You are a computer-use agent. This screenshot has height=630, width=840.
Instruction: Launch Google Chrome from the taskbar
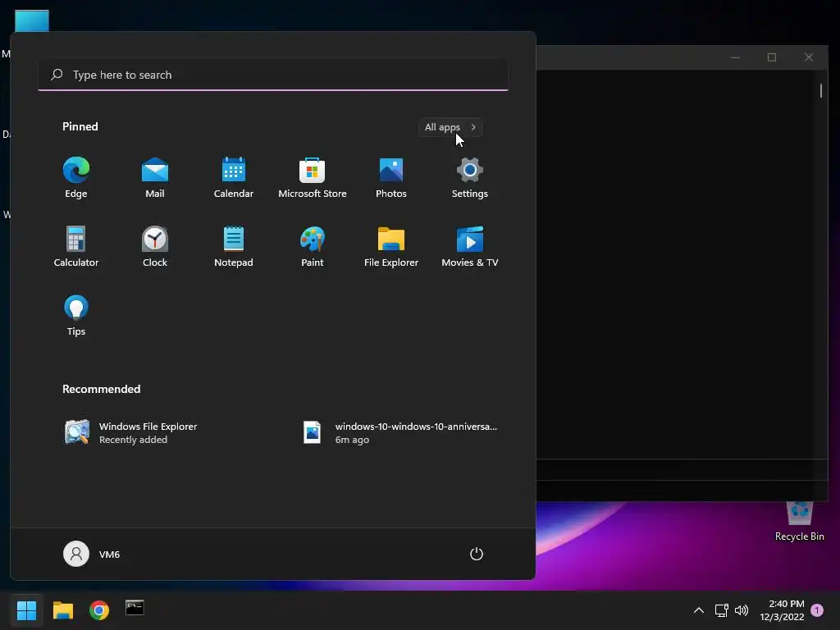click(99, 610)
